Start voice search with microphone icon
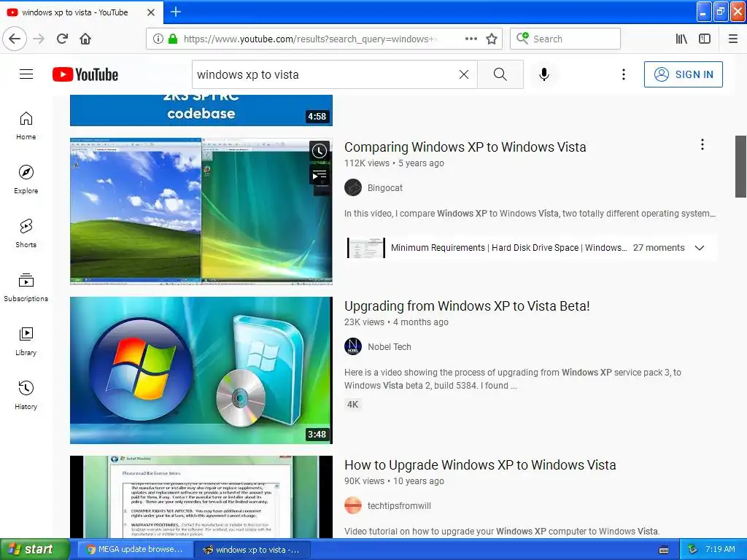This screenshot has height=560, width=747. click(544, 74)
